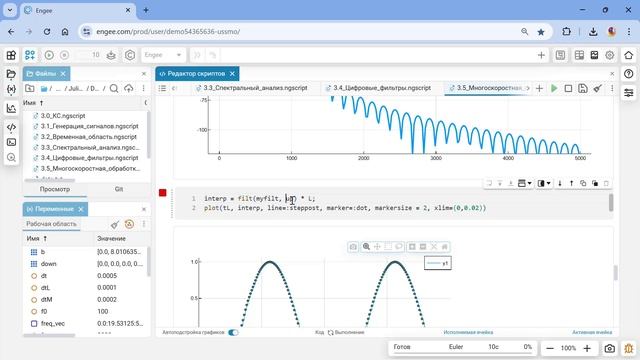Clear workspace with the broom icon
This screenshot has height=360, width=640.
115,224
